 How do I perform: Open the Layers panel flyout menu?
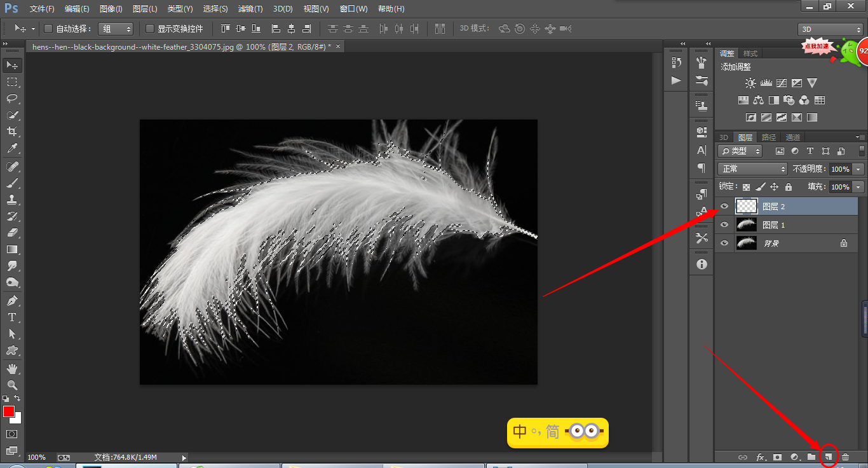coord(861,137)
